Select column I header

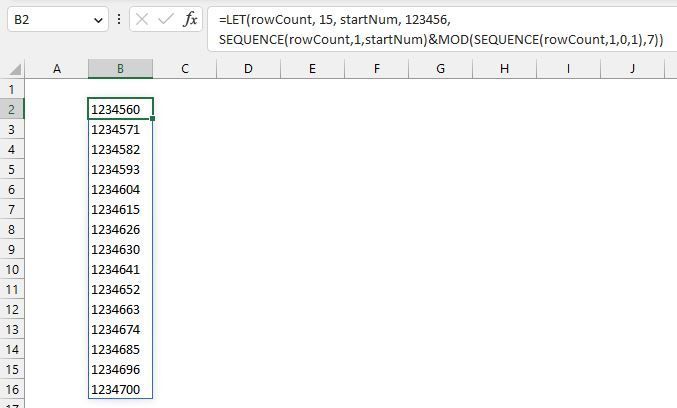[x=568, y=69]
